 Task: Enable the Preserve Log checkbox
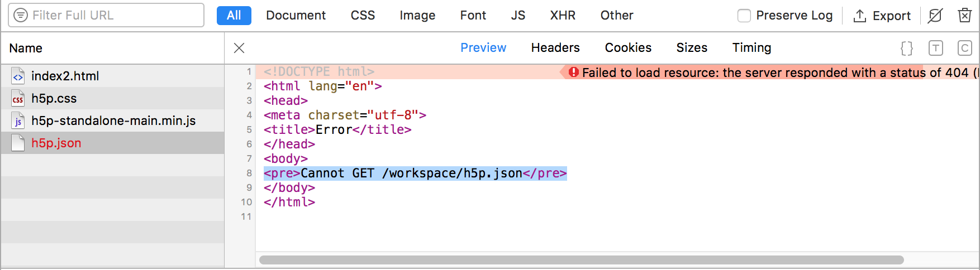coord(744,16)
